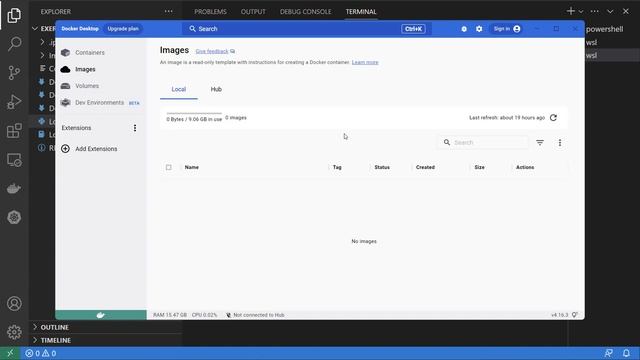This screenshot has height=360, width=640.
Task: Click the feedback icon in VS Code status bar
Action: point(608,353)
